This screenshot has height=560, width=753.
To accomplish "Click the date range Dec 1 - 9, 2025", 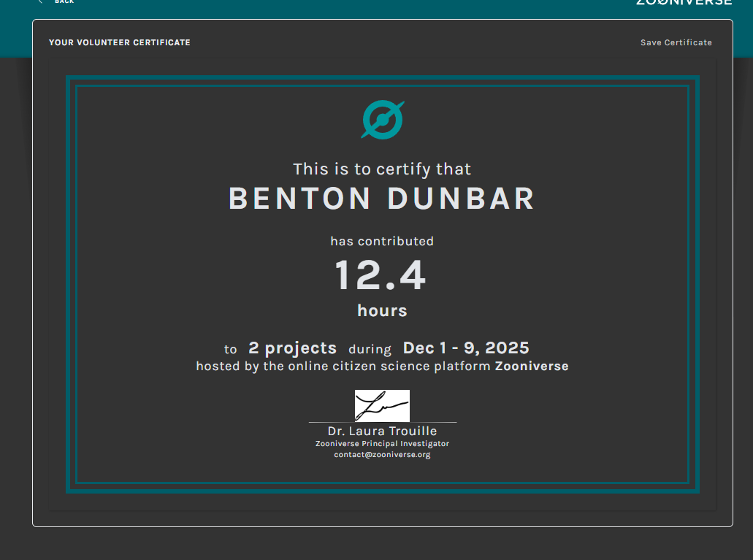I will [x=466, y=348].
